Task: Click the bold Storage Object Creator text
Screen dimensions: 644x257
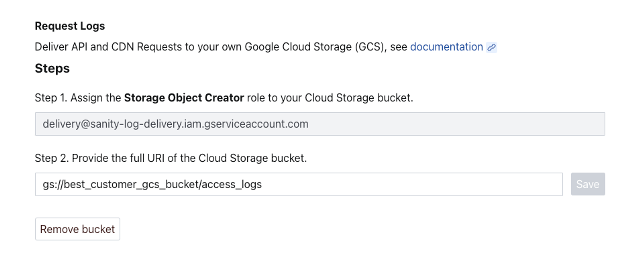Action: click(184, 98)
